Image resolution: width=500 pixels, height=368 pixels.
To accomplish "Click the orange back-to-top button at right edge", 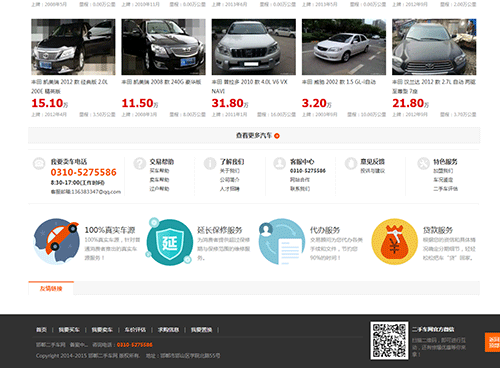I will [492, 342].
